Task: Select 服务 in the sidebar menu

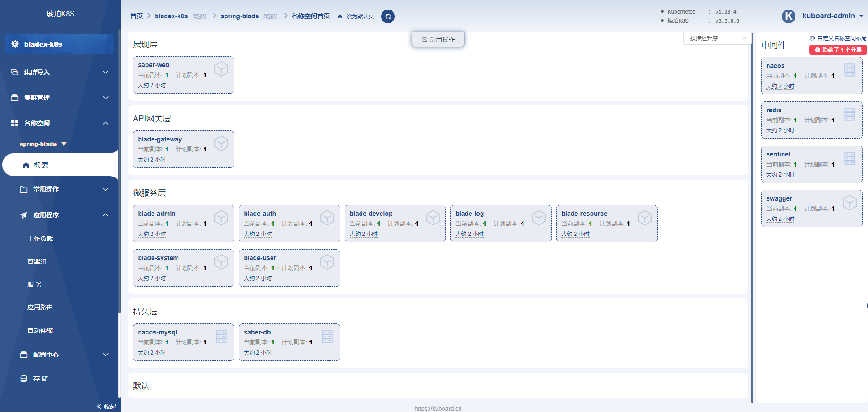Action: [35, 284]
